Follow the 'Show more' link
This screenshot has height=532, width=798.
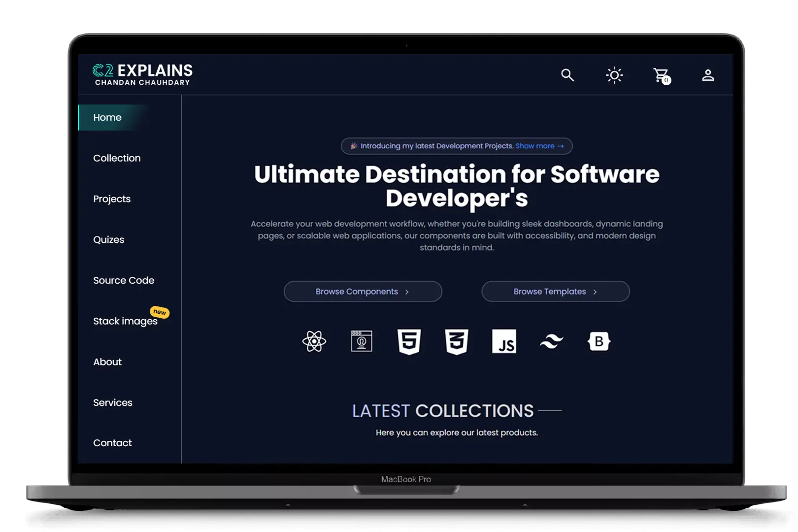click(539, 146)
